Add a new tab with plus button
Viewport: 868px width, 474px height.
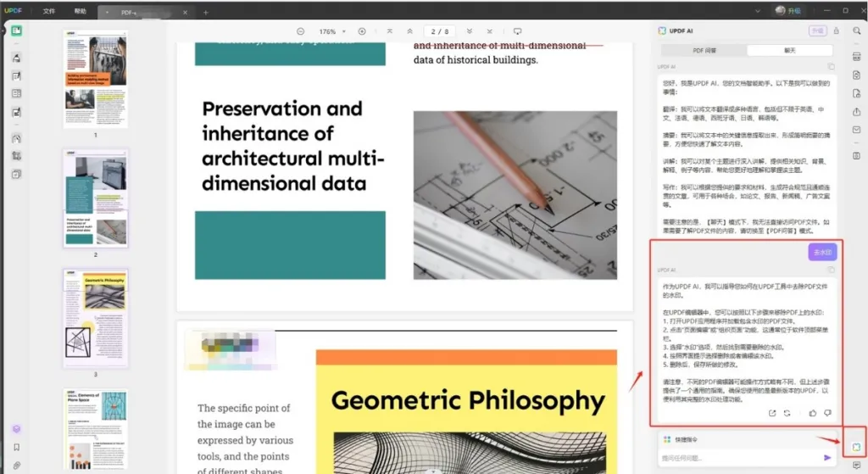click(x=206, y=12)
